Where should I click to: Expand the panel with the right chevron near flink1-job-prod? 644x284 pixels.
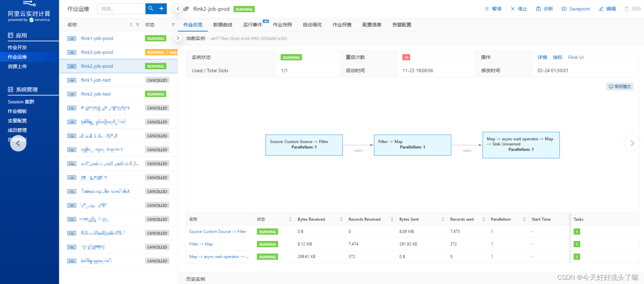point(178,38)
